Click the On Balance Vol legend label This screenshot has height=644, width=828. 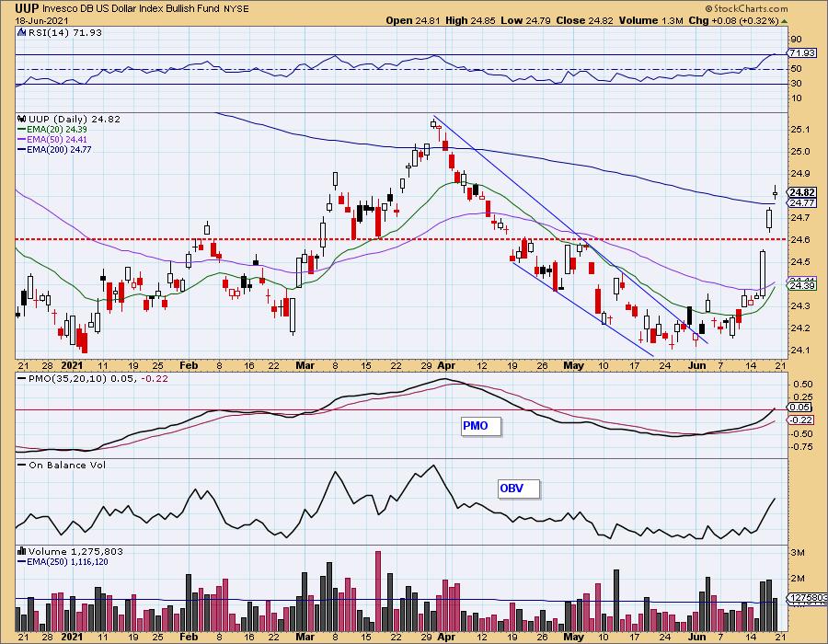[67, 465]
